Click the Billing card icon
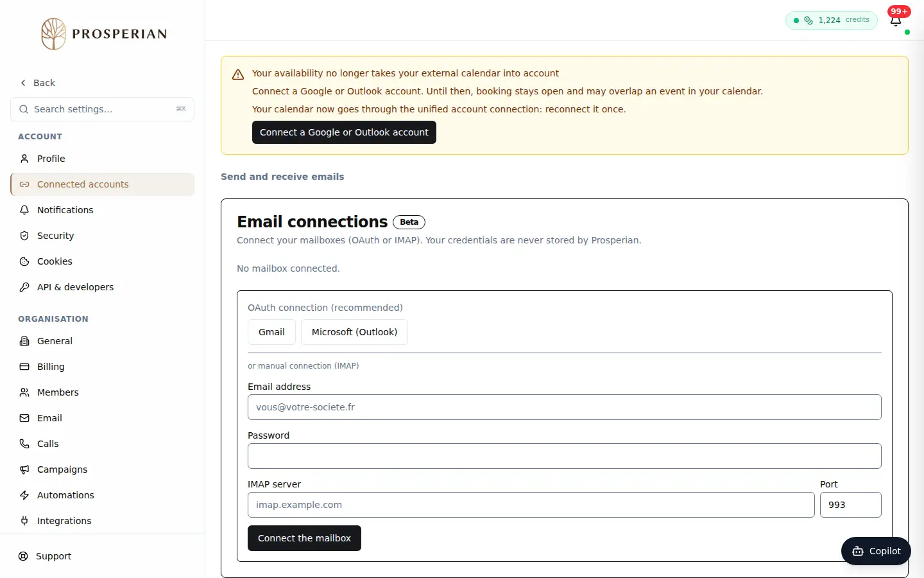 (x=24, y=367)
